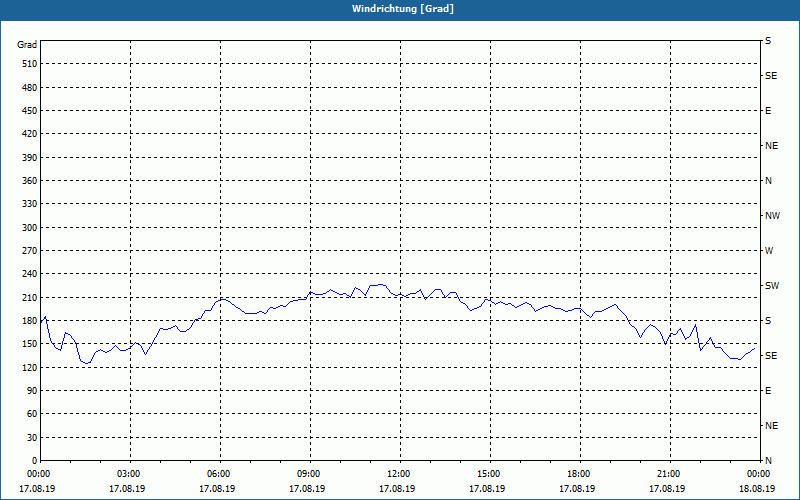Click the 90 y-axis value
This screenshot has width=800, height=500.
pyautogui.click(x=32, y=391)
